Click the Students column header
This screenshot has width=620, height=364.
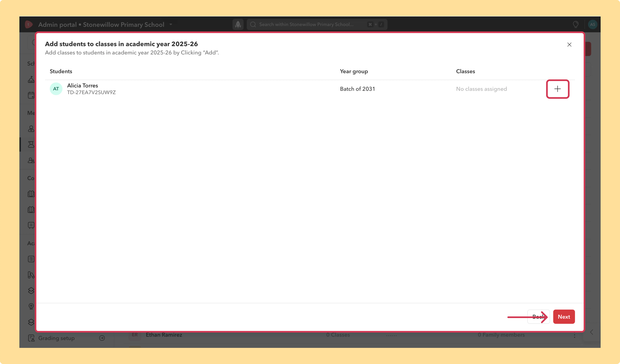[x=61, y=71]
